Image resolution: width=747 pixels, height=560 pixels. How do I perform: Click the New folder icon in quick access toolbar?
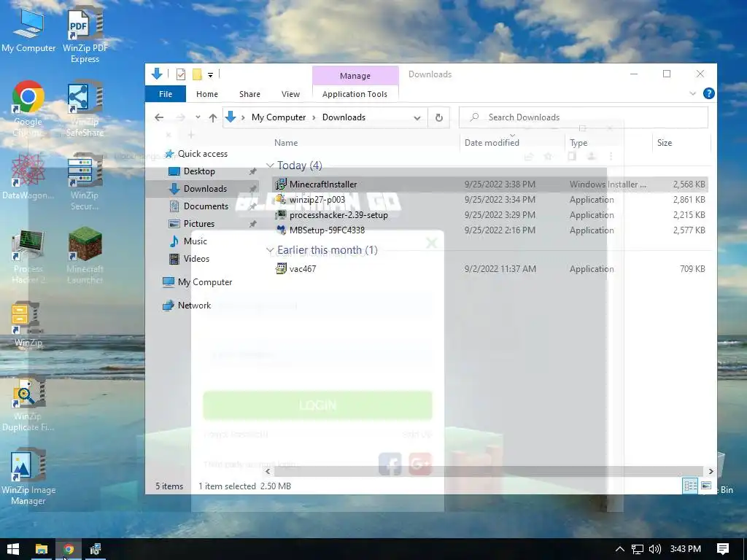pyautogui.click(x=197, y=74)
